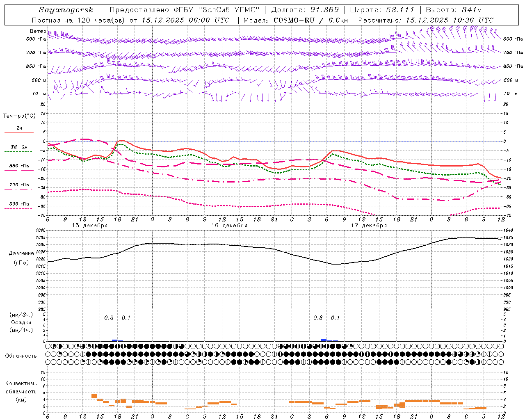Click the '0.2' precipitation amount value
The image size is (525, 420).
[109, 318]
